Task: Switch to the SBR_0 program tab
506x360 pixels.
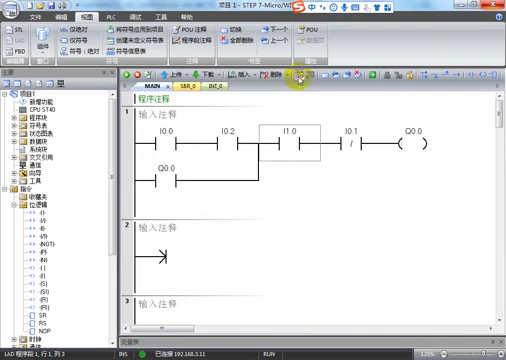Action: (x=187, y=86)
